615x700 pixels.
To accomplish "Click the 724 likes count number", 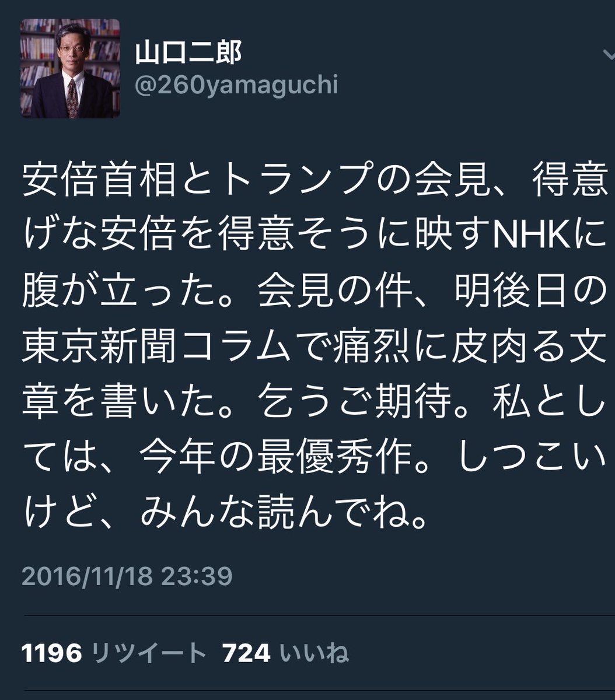I will 246,653.
